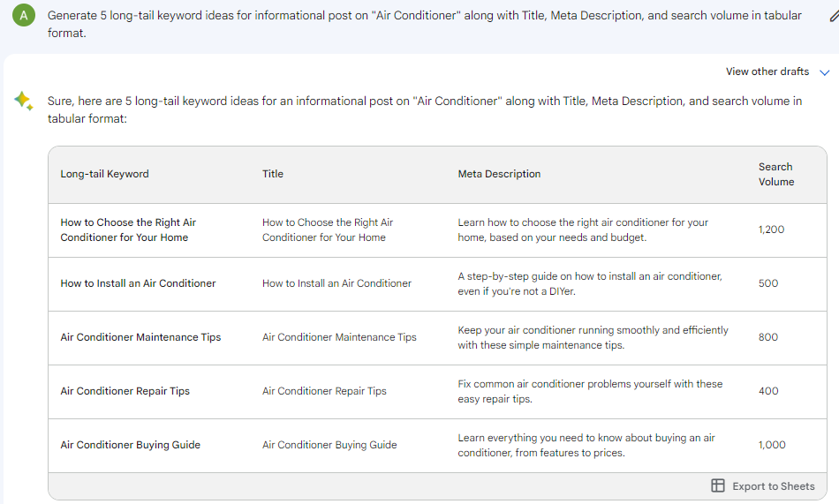Click search volume value 1,200
Screen dimensions: 839x504
tap(771, 229)
